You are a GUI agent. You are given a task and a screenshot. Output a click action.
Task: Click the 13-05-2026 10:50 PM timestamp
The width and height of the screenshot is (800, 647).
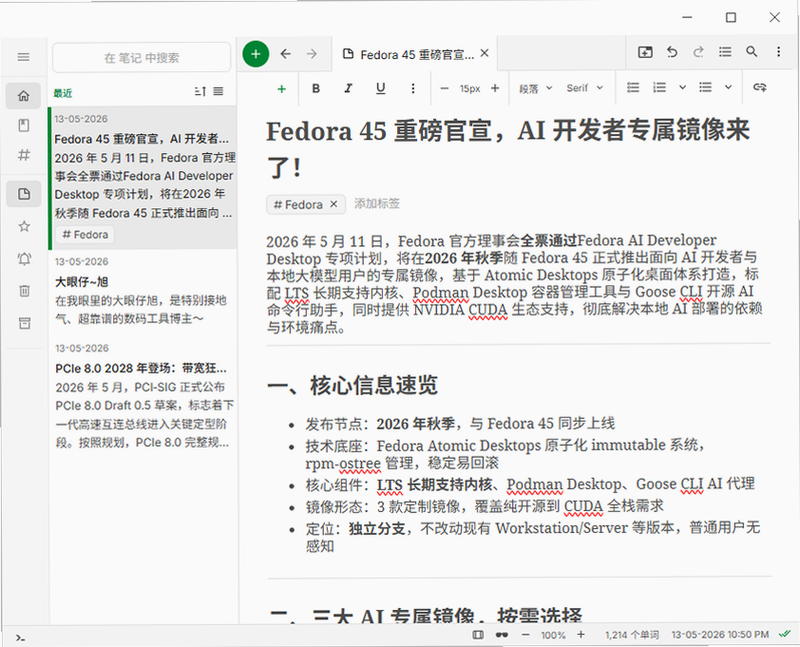pyautogui.click(x=720, y=635)
